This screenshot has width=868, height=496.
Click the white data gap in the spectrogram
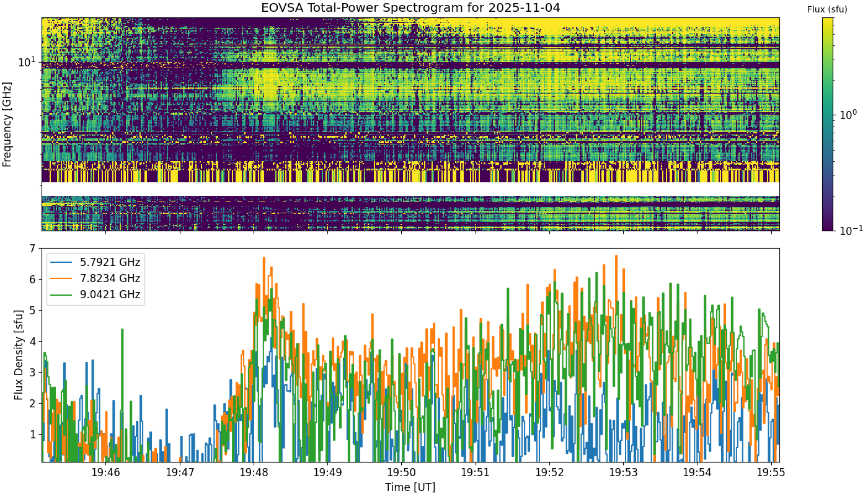(x=410, y=189)
